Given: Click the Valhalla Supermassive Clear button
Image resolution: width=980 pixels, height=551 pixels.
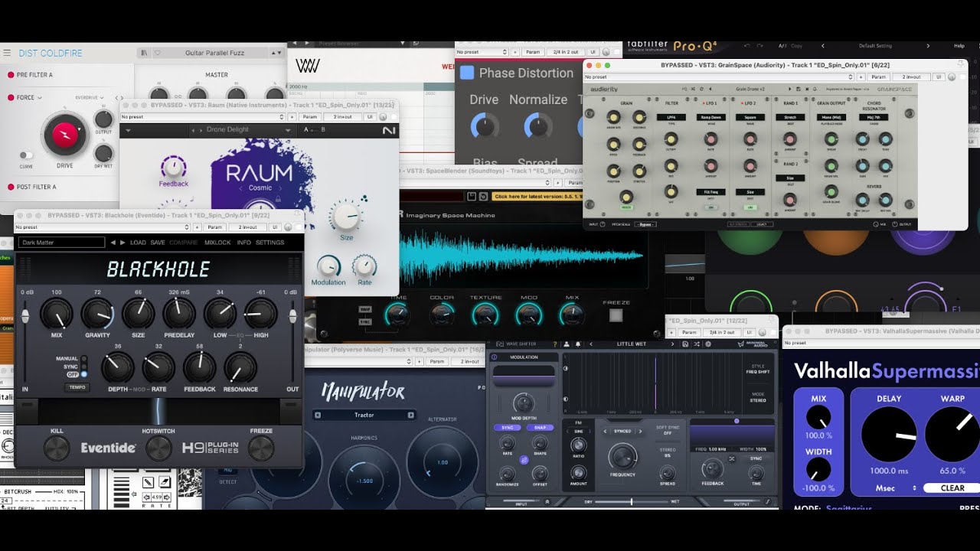Looking at the screenshot, I should [952, 487].
